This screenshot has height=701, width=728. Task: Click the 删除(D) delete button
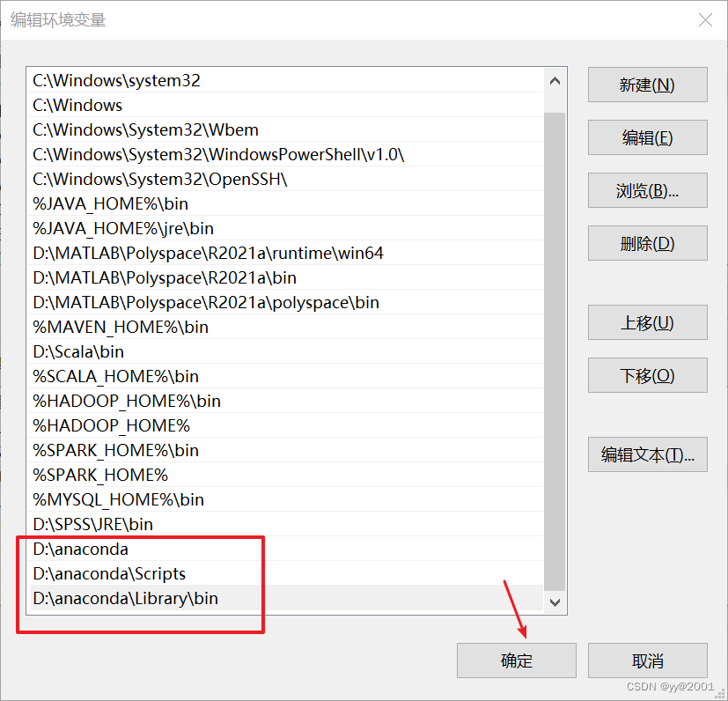click(647, 243)
